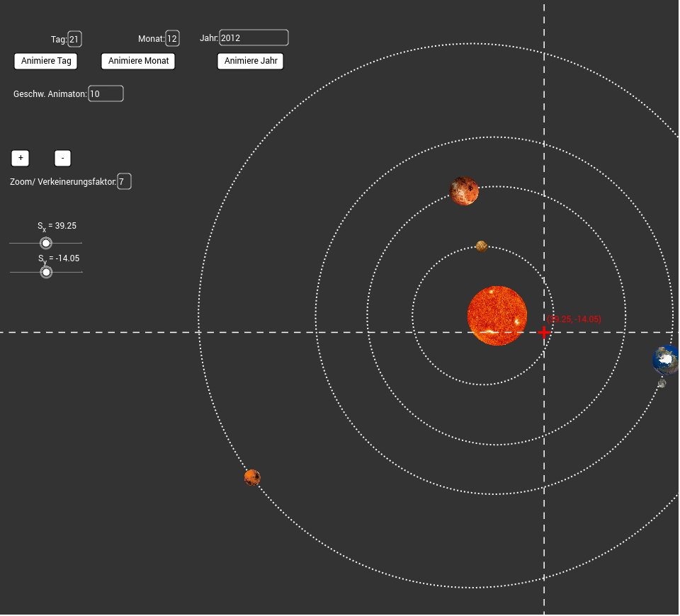Click the Jahr: label
This screenshot has height=616, width=680.
coord(208,38)
